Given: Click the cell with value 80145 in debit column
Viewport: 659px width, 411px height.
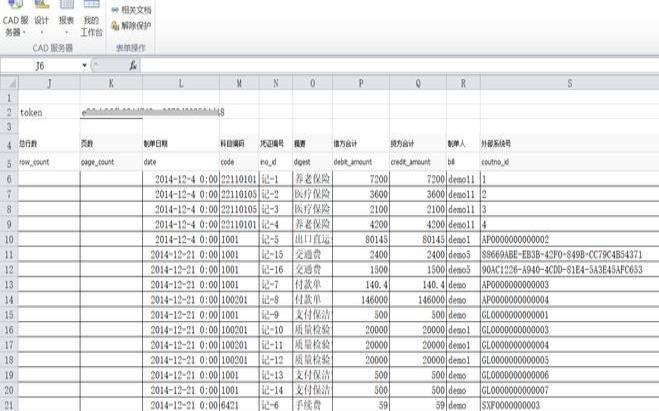Looking at the screenshot, I should click(359, 240).
